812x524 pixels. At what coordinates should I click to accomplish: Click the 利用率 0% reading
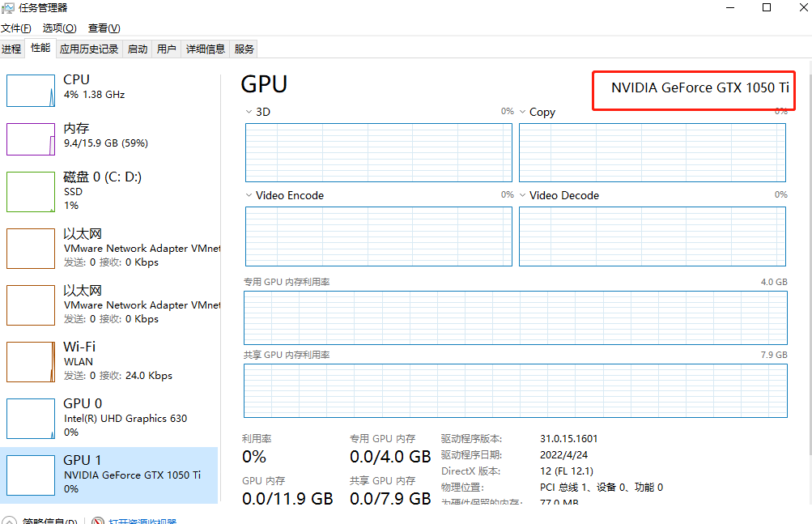[253, 457]
